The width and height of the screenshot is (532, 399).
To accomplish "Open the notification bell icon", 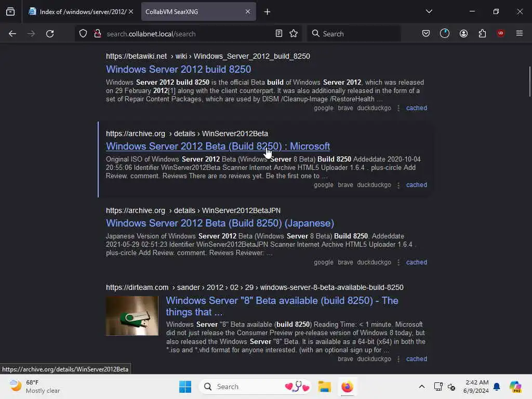I will [x=497, y=387].
